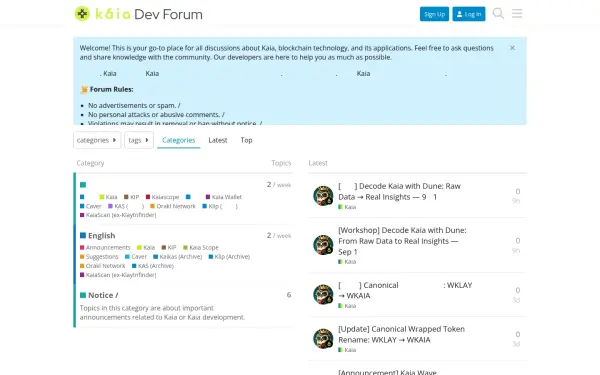The height and width of the screenshot is (375, 600).
Task: Switch to the Latest tab
Action: click(x=218, y=140)
